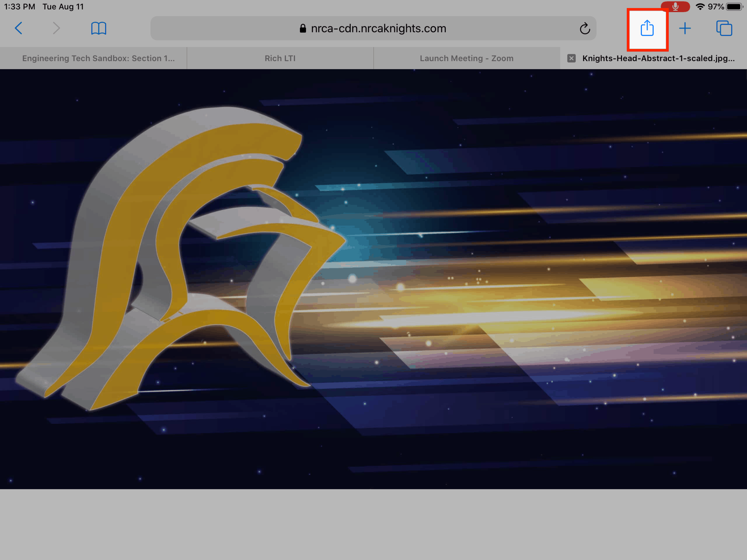Go back using Safari's back arrow
The width and height of the screenshot is (747, 560).
(19, 28)
